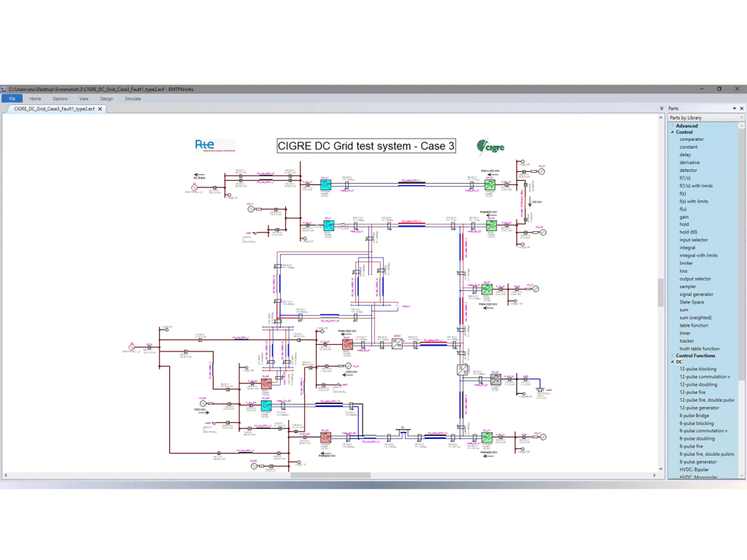Click the tab list overflow icon
This screenshot has height=560, width=747.
pyautogui.click(x=662, y=109)
